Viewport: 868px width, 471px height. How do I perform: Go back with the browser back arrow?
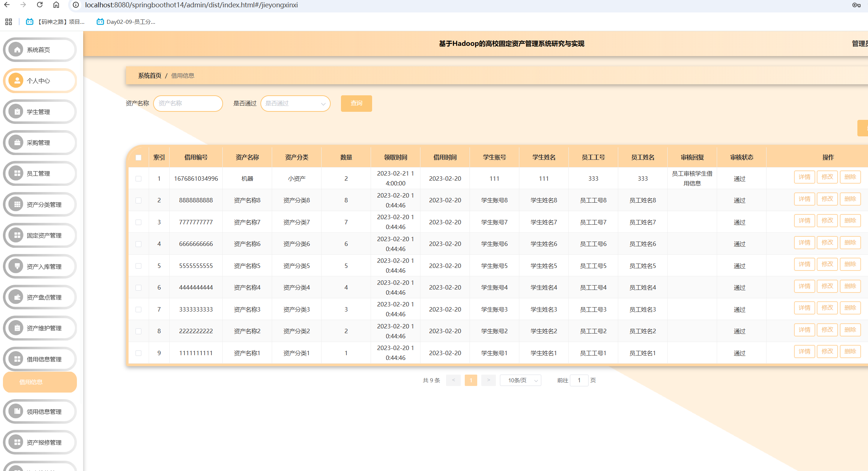click(x=7, y=5)
